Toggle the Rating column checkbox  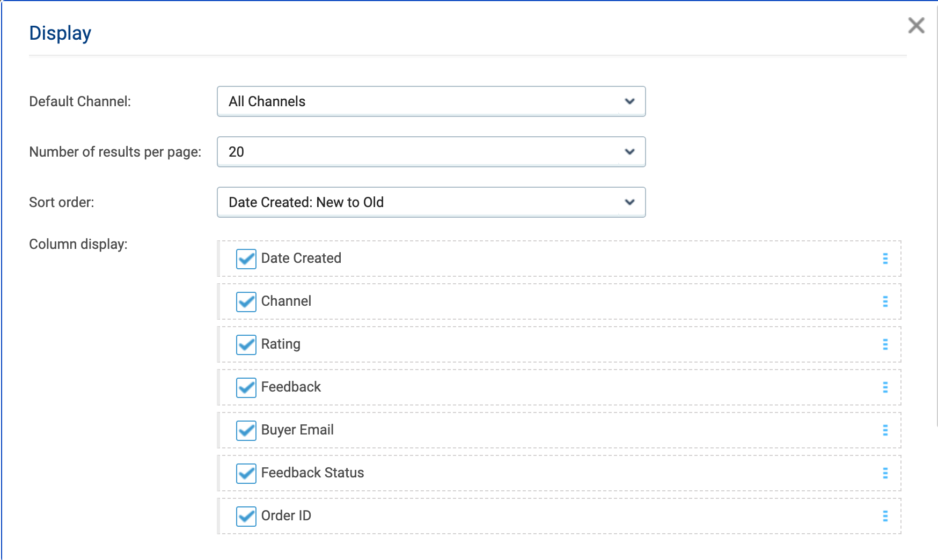pyautogui.click(x=246, y=345)
